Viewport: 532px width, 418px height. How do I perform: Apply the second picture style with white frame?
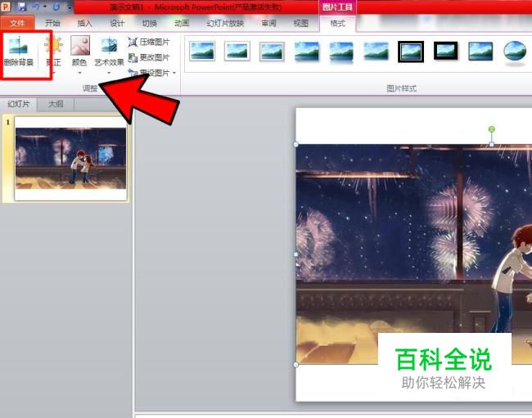pyautogui.click(x=237, y=52)
